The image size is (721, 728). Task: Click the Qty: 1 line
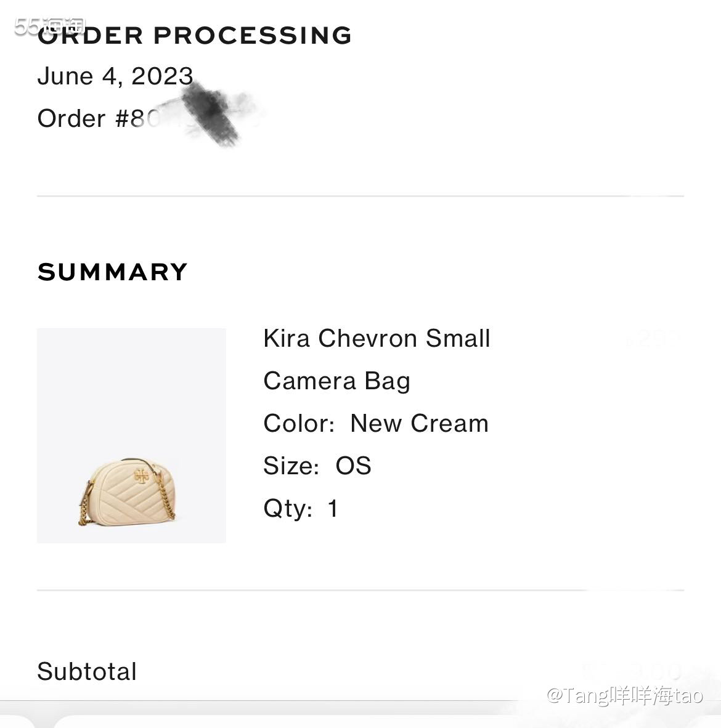tap(301, 509)
